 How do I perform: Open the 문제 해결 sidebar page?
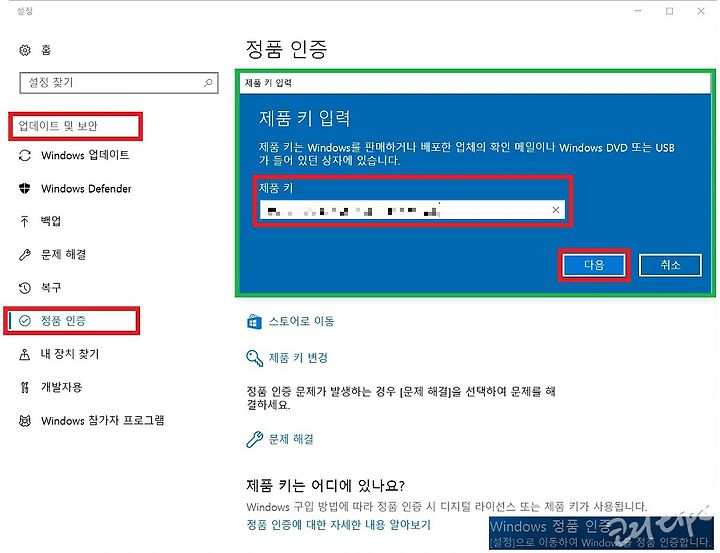[63, 254]
